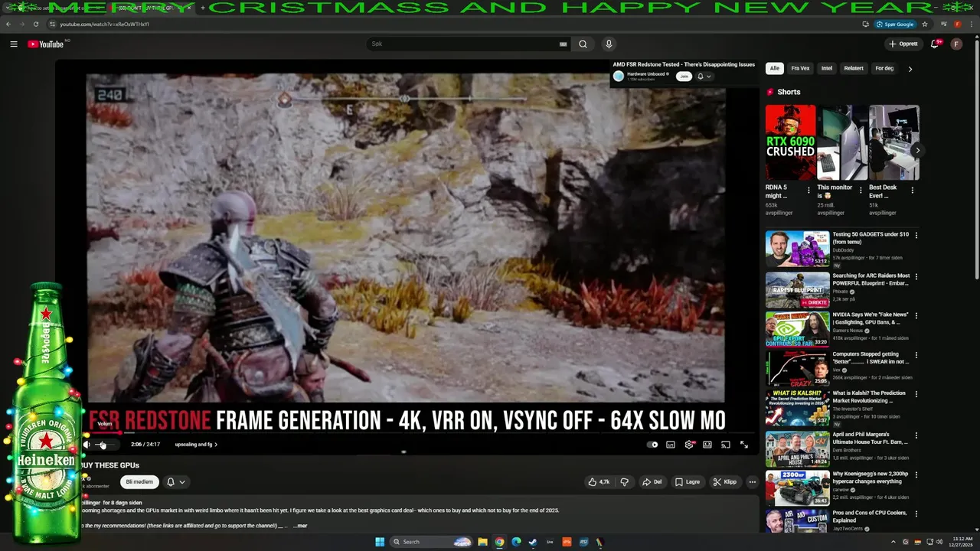Open options for NVIDIA 'Fake News' video
The width and height of the screenshot is (980, 551).
point(916,315)
